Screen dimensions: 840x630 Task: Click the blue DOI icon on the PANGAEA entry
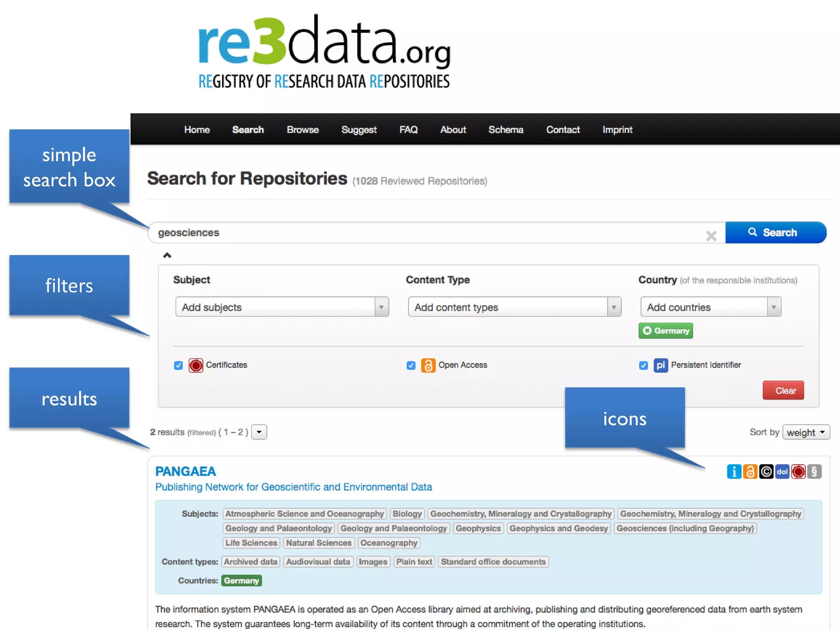[x=782, y=472]
